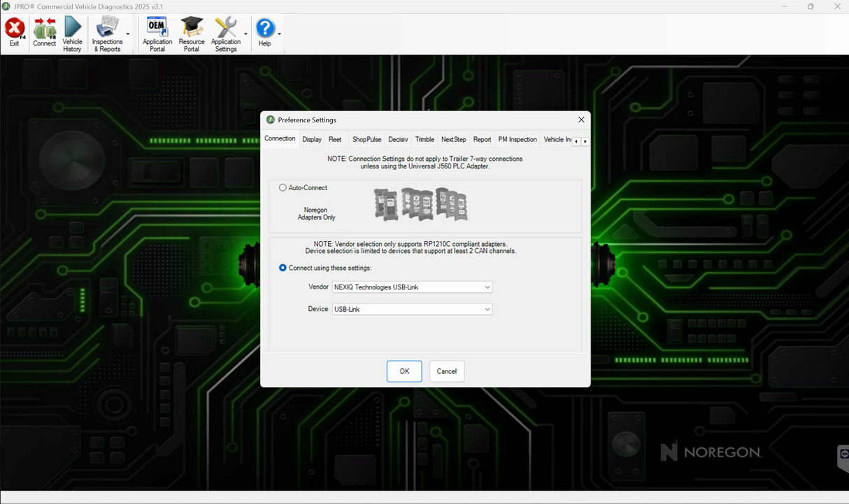Image resolution: width=849 pixels, height=504 pixels.
Task: Switch to the NextStep tab
Action: [453, 139]
